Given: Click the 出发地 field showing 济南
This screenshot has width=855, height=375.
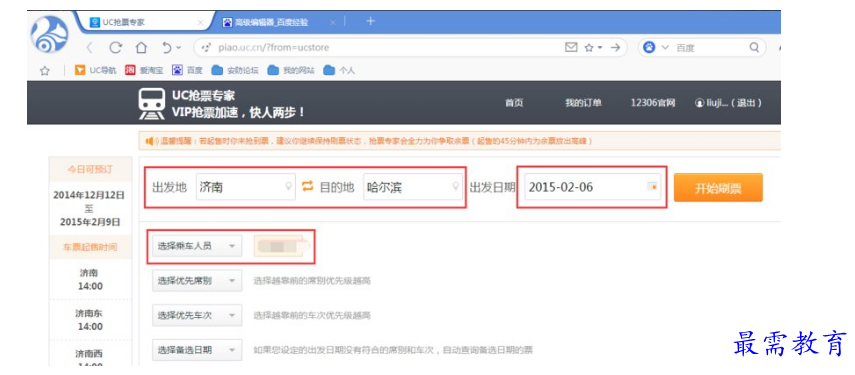Looking at the screenshot, I should pyautogui.click(x=245, y=188).
